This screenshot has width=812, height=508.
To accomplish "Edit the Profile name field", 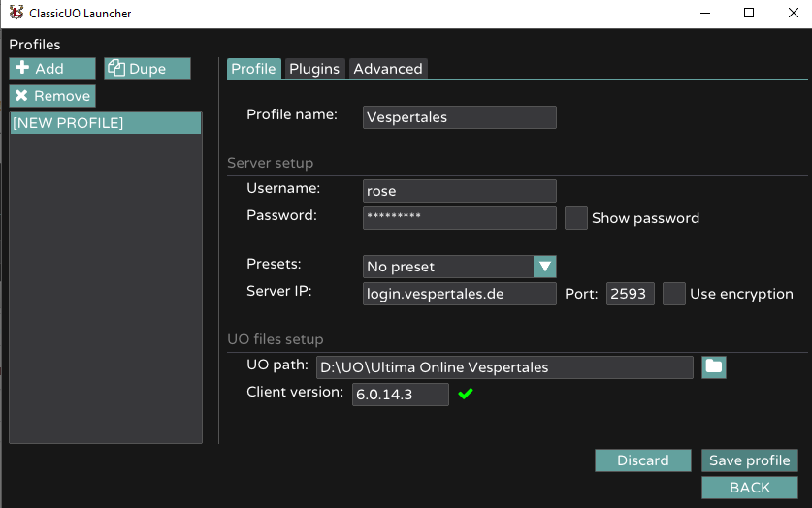I will [x=459, y=117].
